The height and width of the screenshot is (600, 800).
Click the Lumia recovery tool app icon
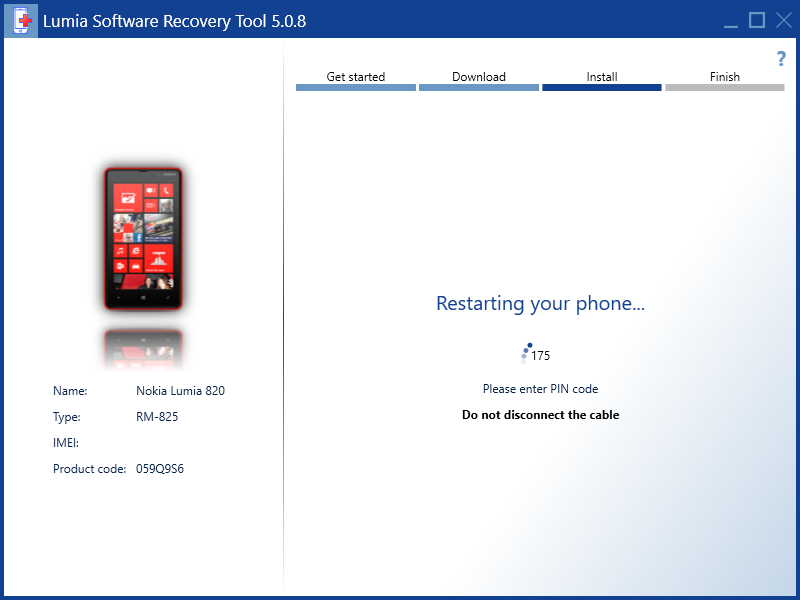click(x=21, y=21)
